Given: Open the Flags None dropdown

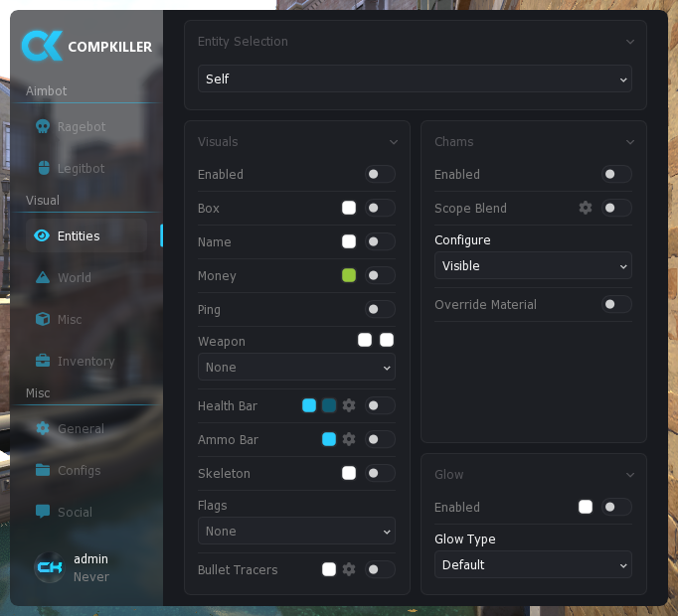Looking at the screenshot, I should [x=296, y=531].
